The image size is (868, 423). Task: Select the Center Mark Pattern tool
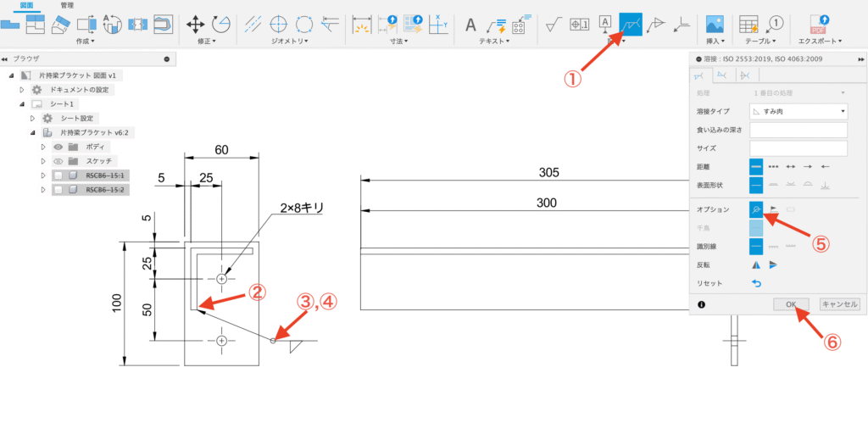click(x=304, y=25)
